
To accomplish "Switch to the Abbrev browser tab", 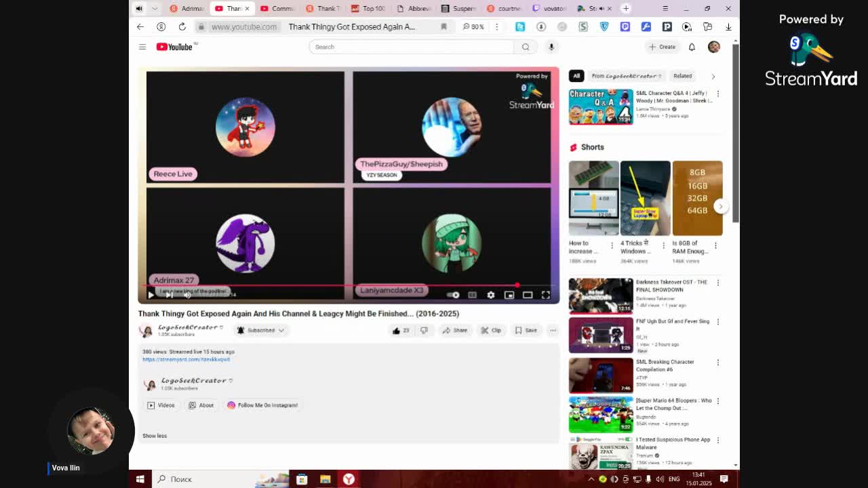I will (x=413, y=8).
